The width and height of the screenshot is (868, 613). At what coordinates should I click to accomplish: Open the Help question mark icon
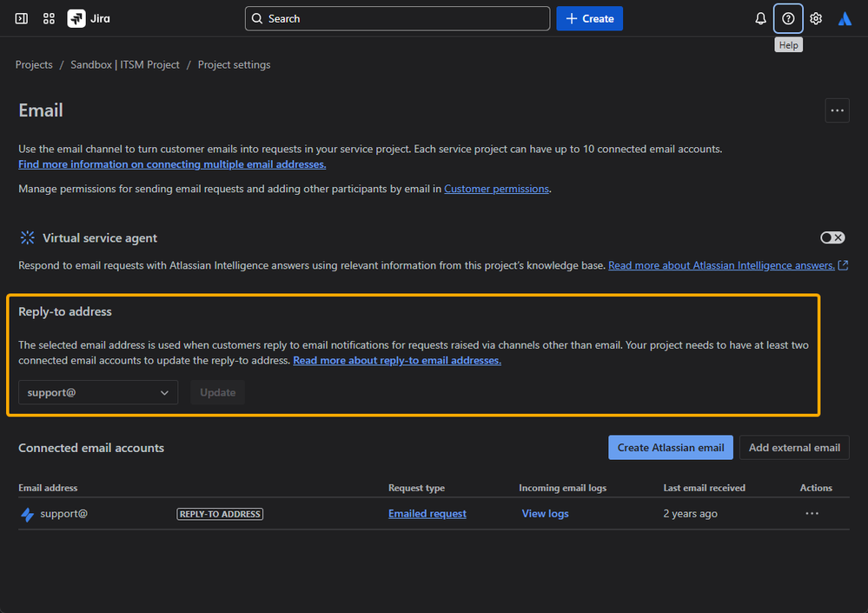[788, 18]
